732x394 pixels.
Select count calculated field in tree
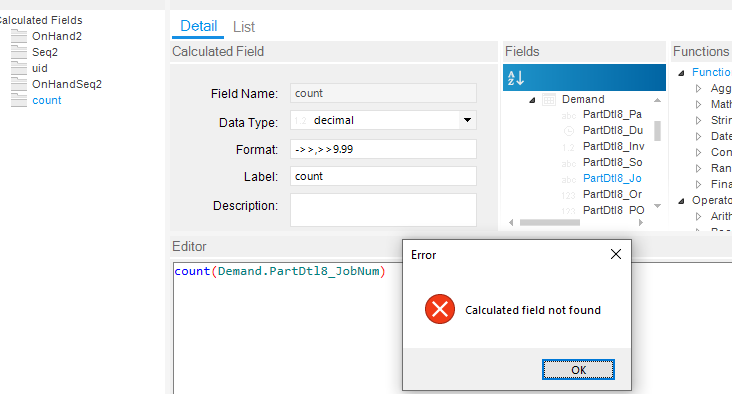[47, 100]
